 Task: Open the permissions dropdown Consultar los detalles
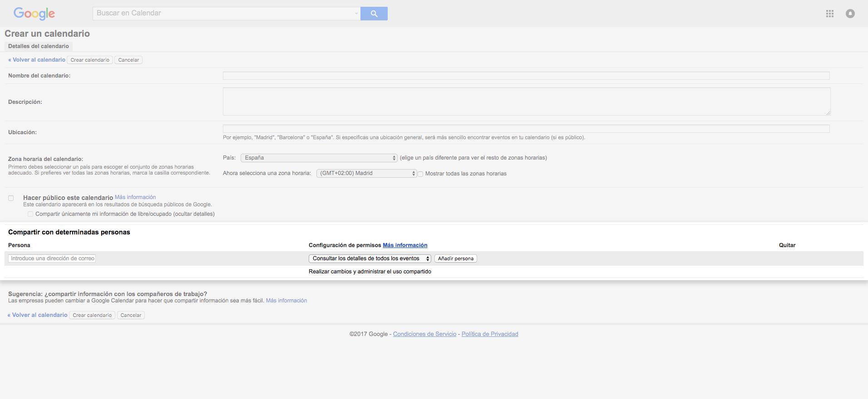click(370, 258)
